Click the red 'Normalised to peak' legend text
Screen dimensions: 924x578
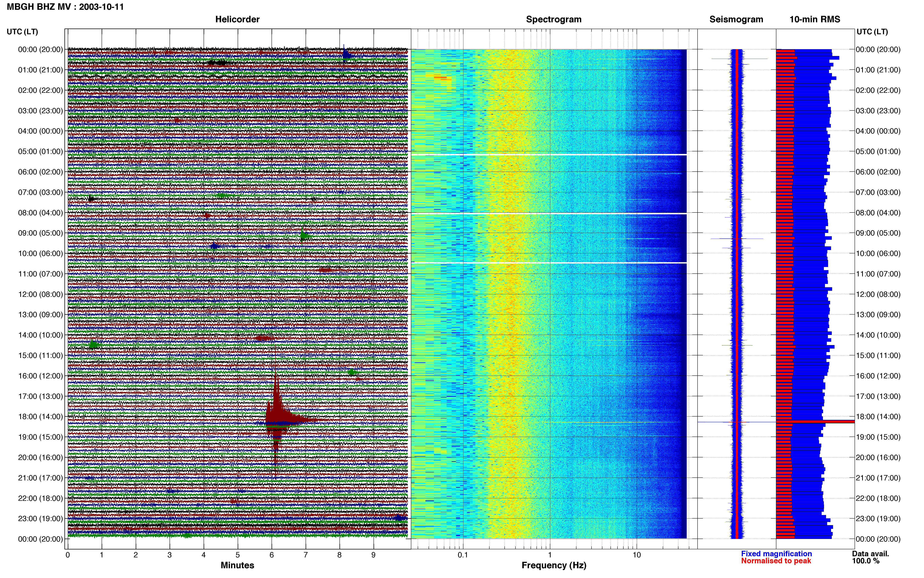tap(776, 561)
